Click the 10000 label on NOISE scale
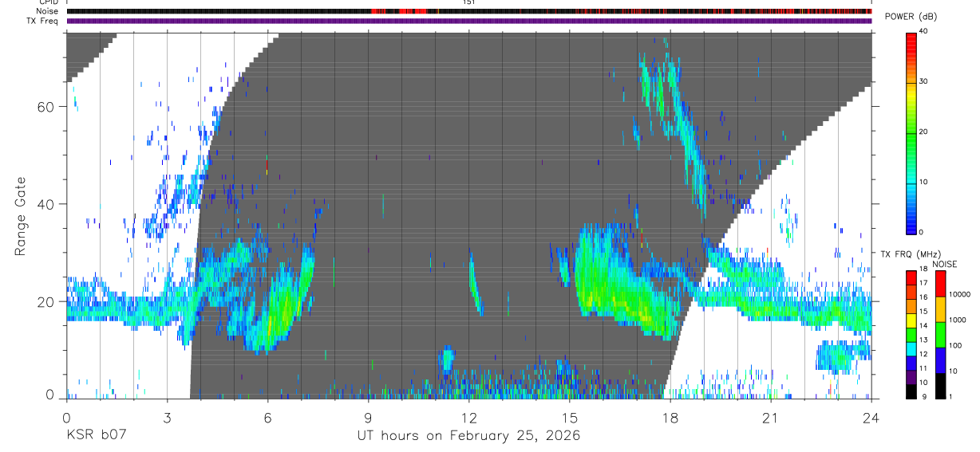Viewport: 980px width, 452px height. (x=960, y=296)
